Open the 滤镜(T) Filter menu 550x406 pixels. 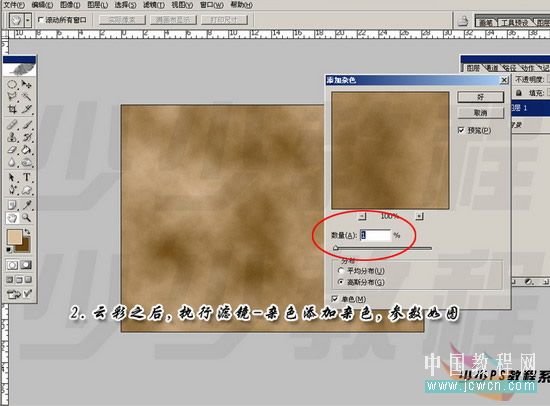154,5
